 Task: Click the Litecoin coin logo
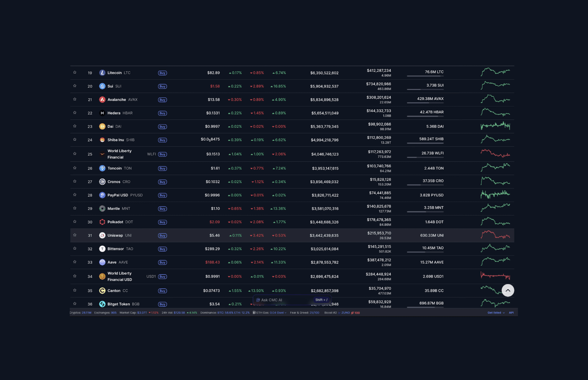102,73
